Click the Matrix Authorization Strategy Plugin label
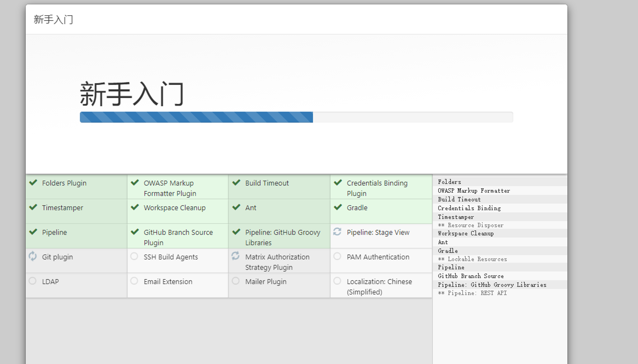Image resolution: width=638 pixels, height=364 pixels. pos(277,262)
